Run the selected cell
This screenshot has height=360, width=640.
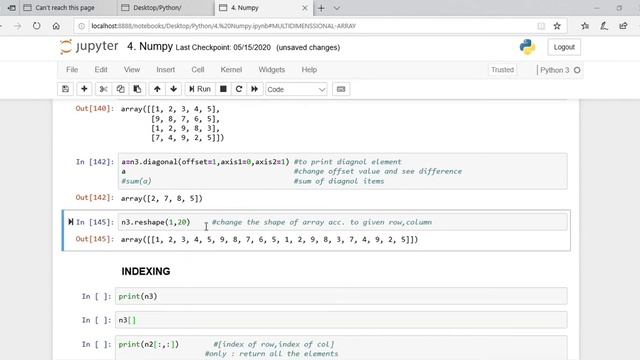point(200,89)
